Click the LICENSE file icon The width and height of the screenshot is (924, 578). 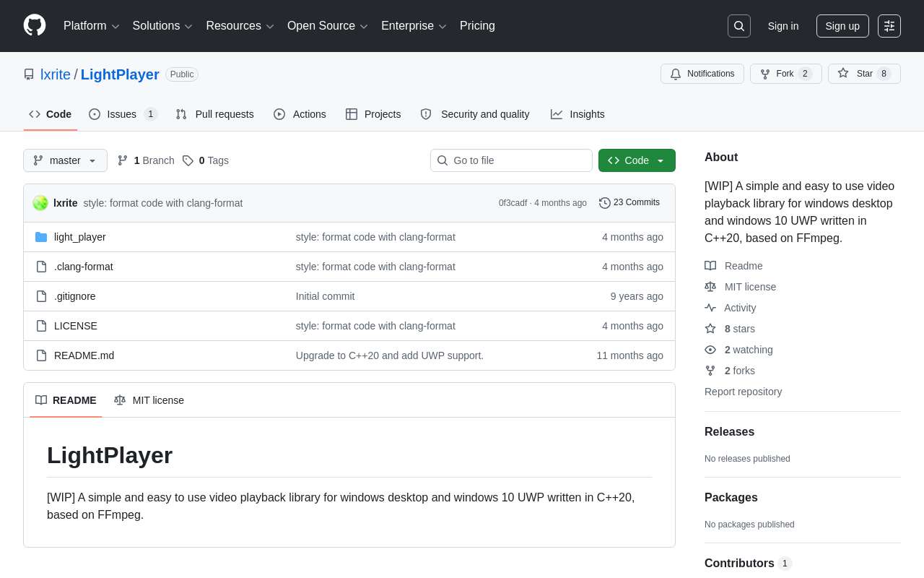coord(41,326)
